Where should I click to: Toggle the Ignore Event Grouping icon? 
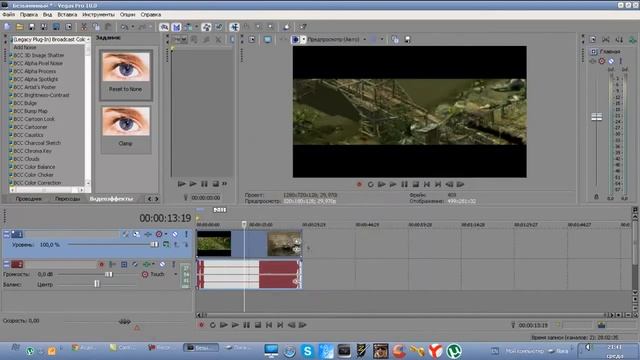[219, 27]
